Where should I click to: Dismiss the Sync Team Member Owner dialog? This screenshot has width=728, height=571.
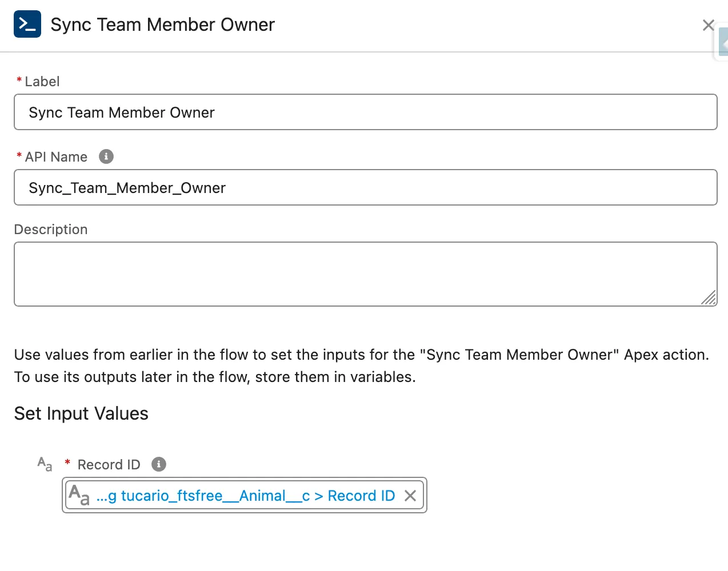709,25
